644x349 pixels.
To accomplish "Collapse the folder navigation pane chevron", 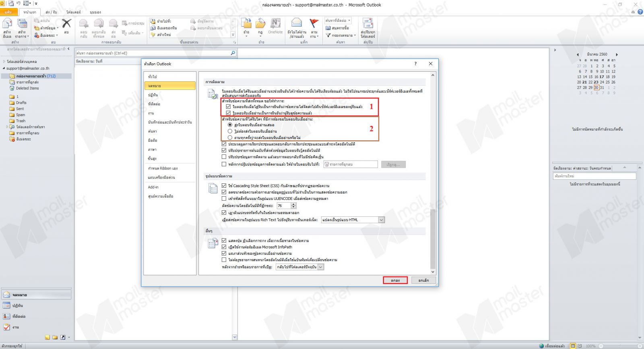I will click(x=68, y=49).
